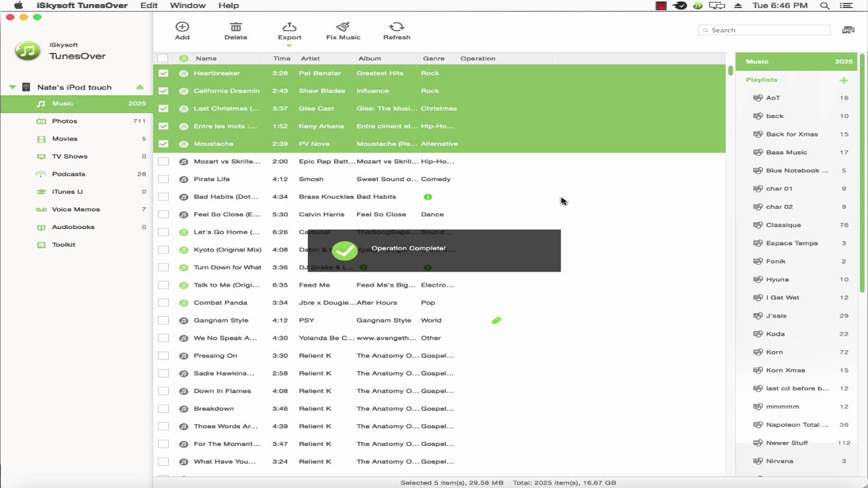Sort songs by Name column header

206,58
